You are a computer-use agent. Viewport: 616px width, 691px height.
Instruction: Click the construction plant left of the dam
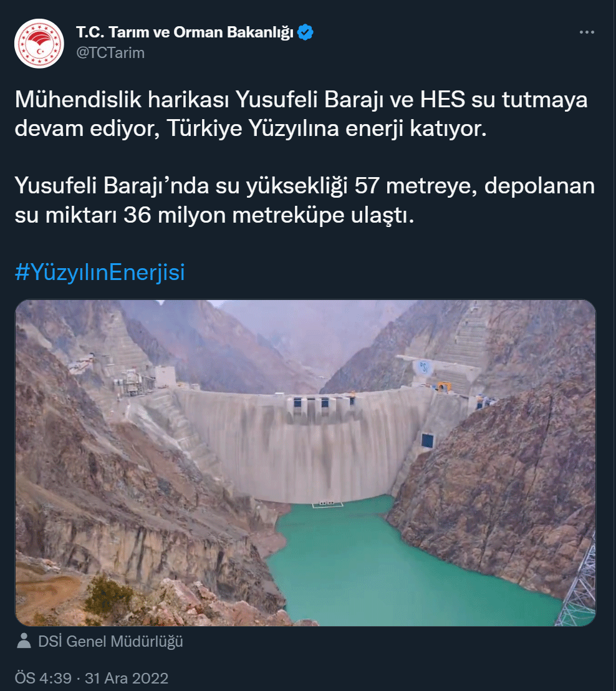click(132, 380)
